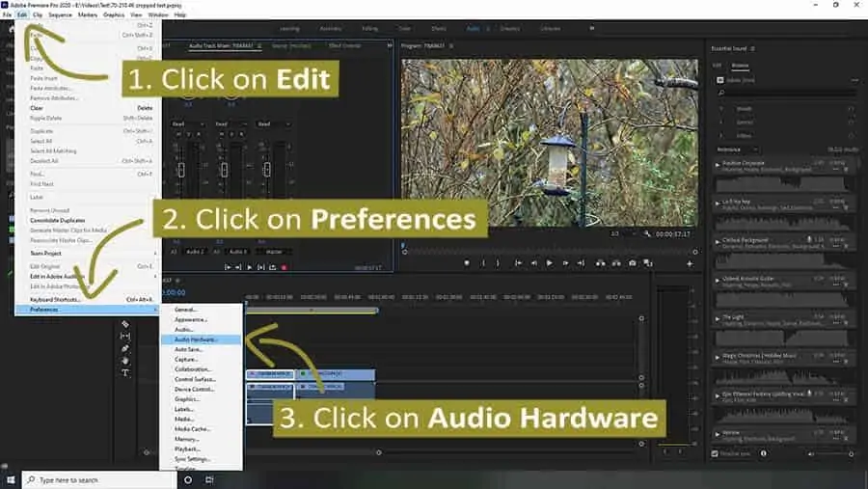Open Windows Task View
868x489 pixels.
209,479
